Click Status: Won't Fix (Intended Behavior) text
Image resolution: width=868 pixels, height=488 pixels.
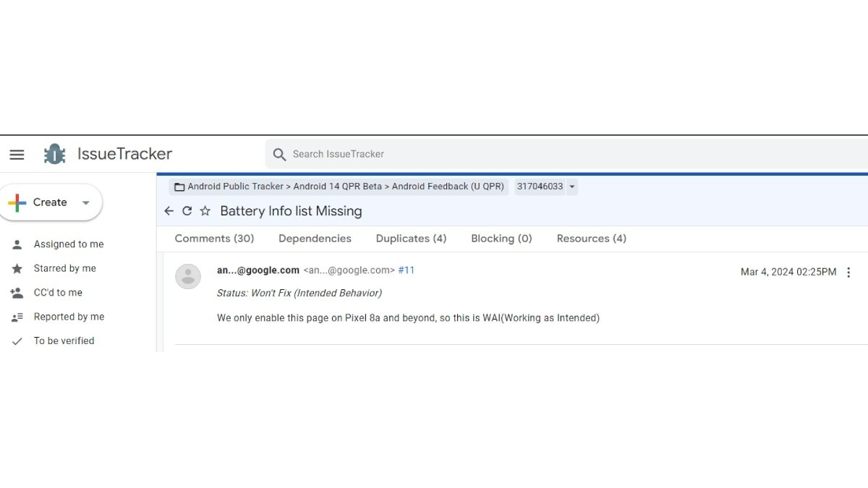point(299,293)
